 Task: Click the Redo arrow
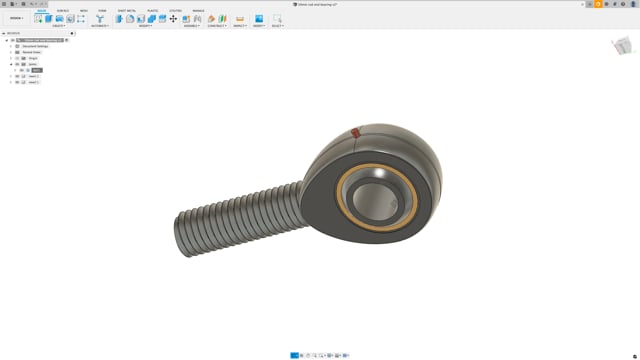click(41, 4)
